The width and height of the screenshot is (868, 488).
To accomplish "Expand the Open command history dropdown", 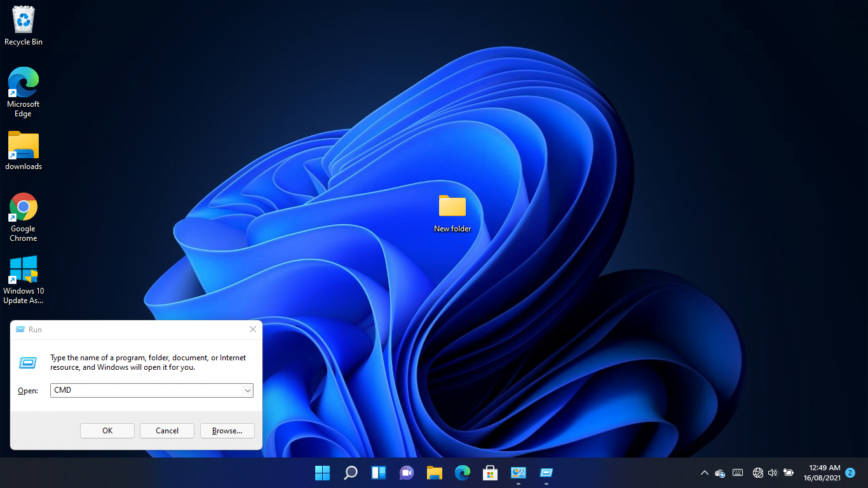I will point(248,390).
